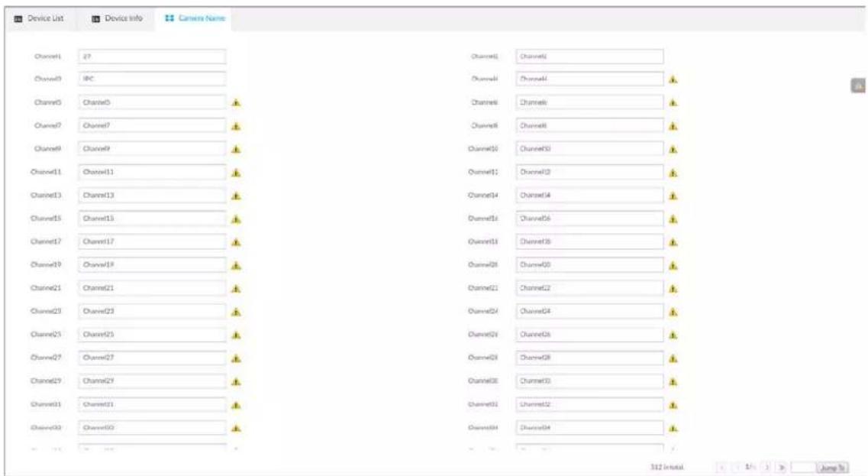Click the Channel1 name field containing 27
The height and width of the screenshot is (476, 868).
point(152,56)
